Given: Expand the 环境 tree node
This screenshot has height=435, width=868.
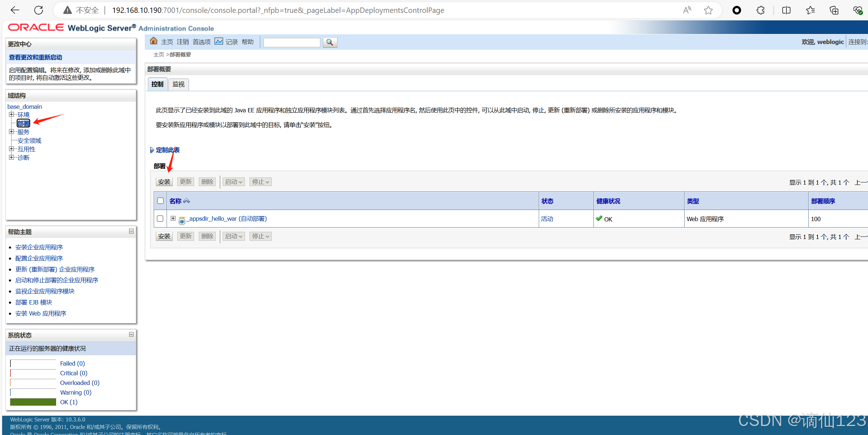Looking at the screenshot, I should 11,114.
